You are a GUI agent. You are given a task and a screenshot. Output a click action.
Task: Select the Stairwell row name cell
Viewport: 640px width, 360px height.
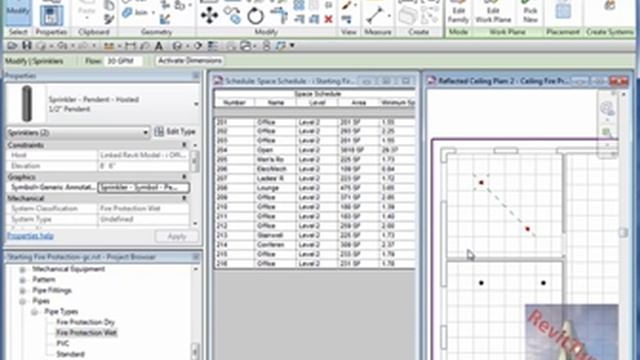point(276,235)
